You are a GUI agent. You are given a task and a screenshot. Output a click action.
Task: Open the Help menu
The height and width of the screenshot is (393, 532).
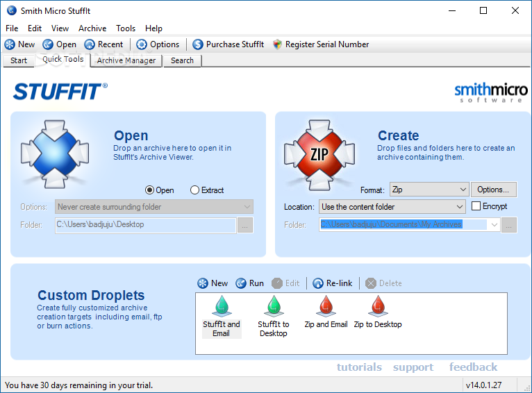[153, 28]
